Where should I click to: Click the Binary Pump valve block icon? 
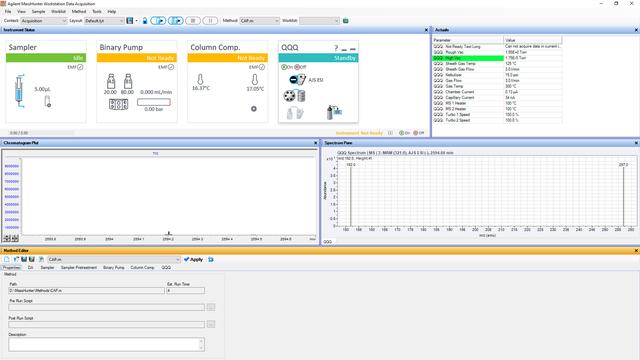118,104
